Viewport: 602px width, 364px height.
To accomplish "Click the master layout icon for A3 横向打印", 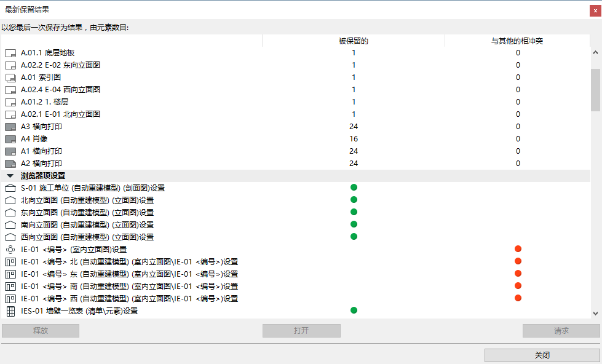I will coord(10,126).
